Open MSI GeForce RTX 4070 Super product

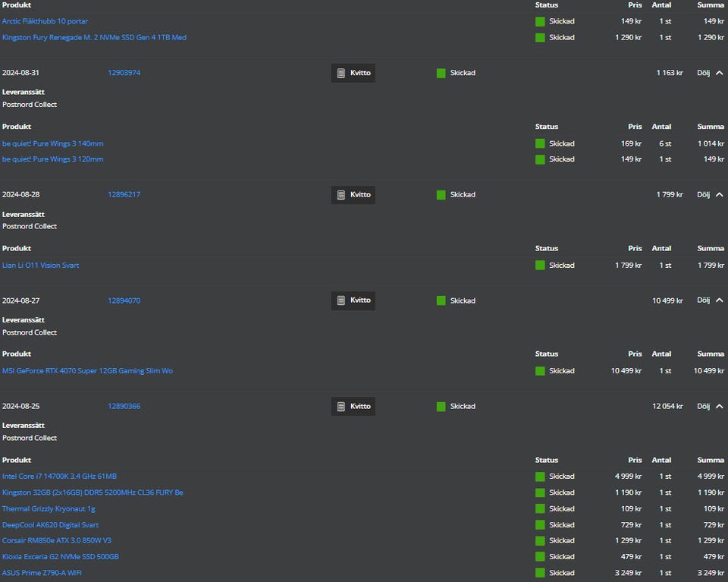[87, 370]
